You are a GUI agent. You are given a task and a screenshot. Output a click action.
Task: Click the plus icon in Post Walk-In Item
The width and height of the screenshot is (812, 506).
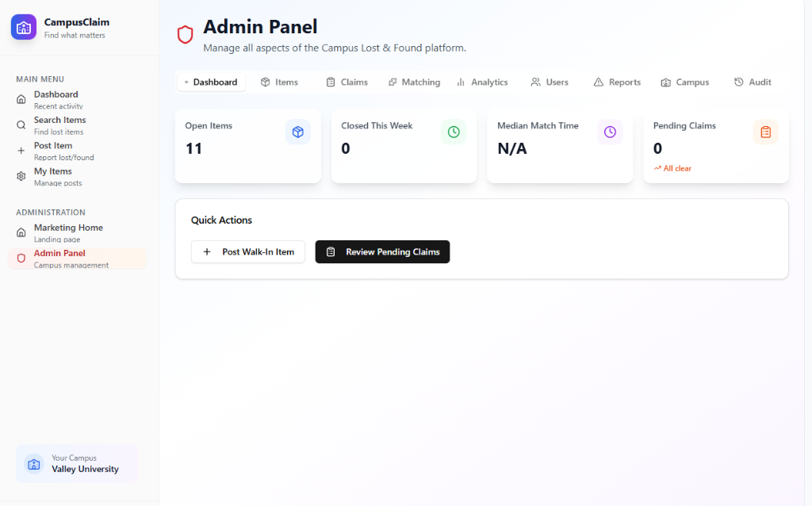207,251
